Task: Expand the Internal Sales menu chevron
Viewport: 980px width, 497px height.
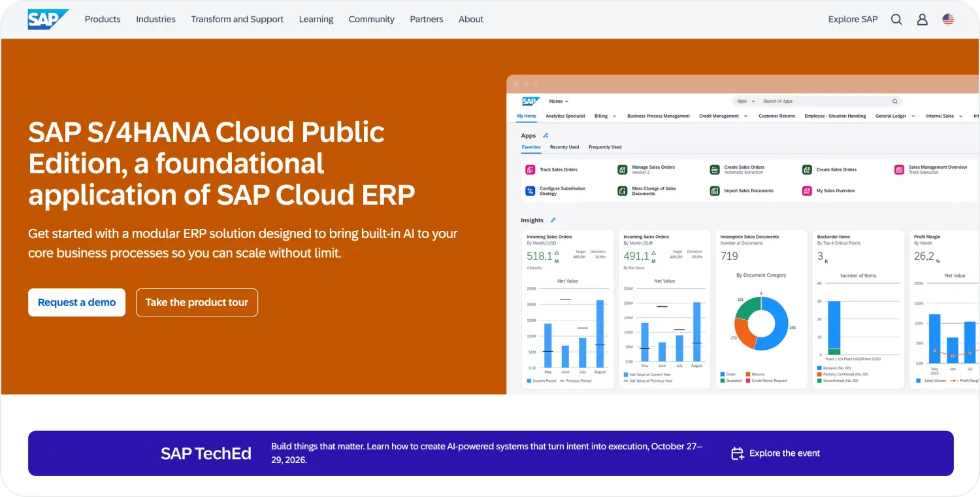Action: point(960,116)
